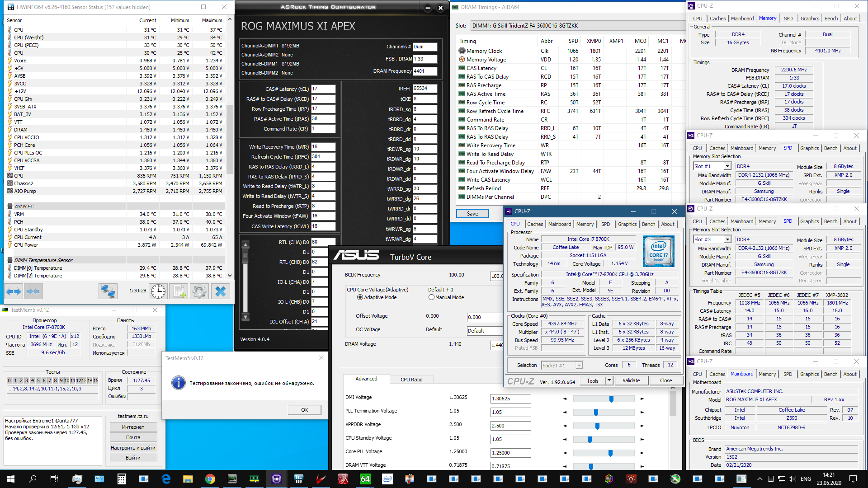868x488 pixels.
Task: Click the HWiNFO reset clock icon
Action: click(x=158, y=291)
